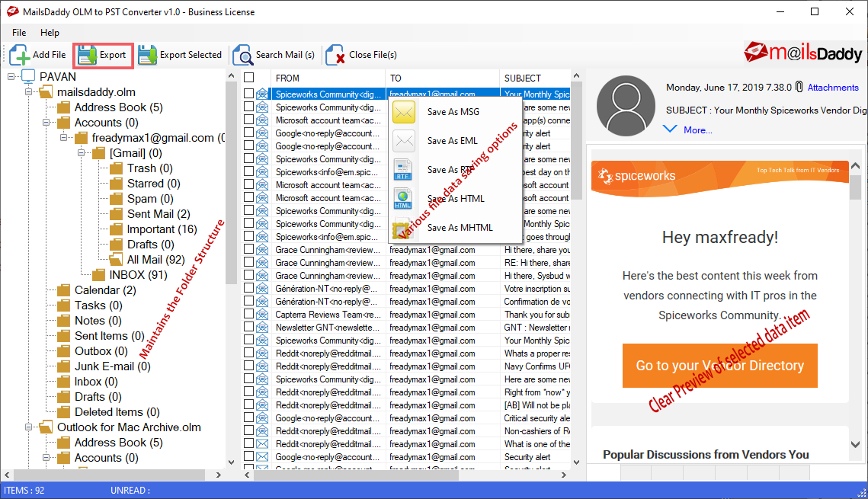This screenshot has width=868, height=499.
Task: Collapse the [Gmail] (0) node
Action: pos(82,153)
